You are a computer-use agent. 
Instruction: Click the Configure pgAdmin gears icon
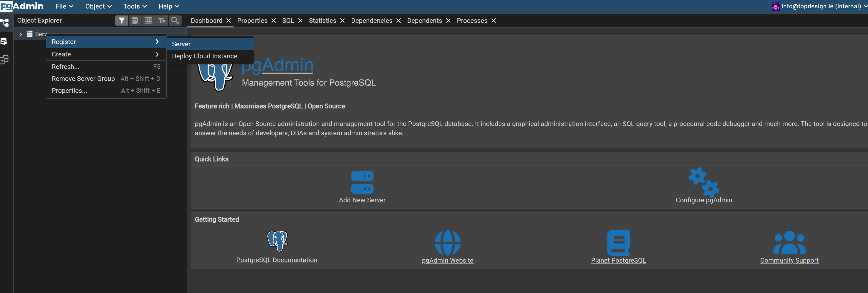tap(703, 182)
